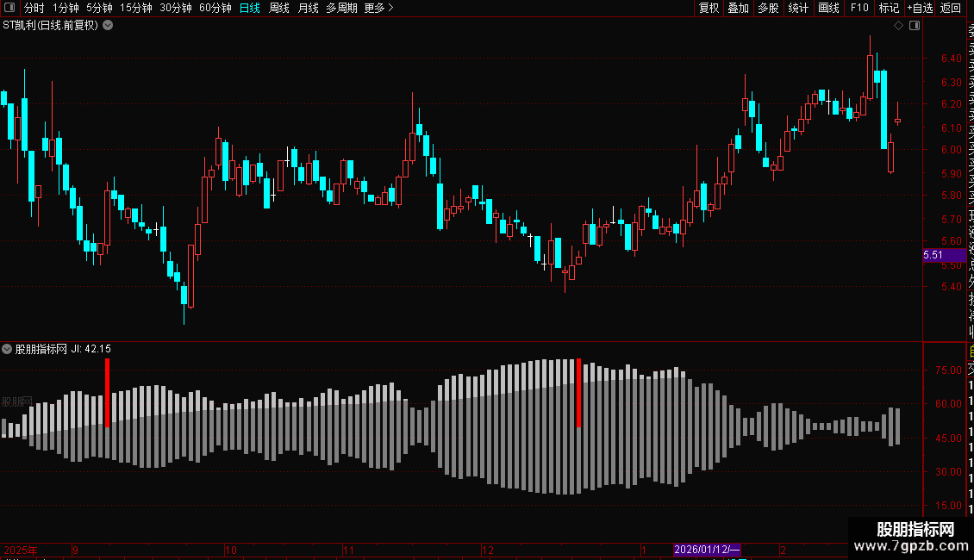Click the 标记 mark button
The width and height of the screenshot is (974, 560).
889,8
